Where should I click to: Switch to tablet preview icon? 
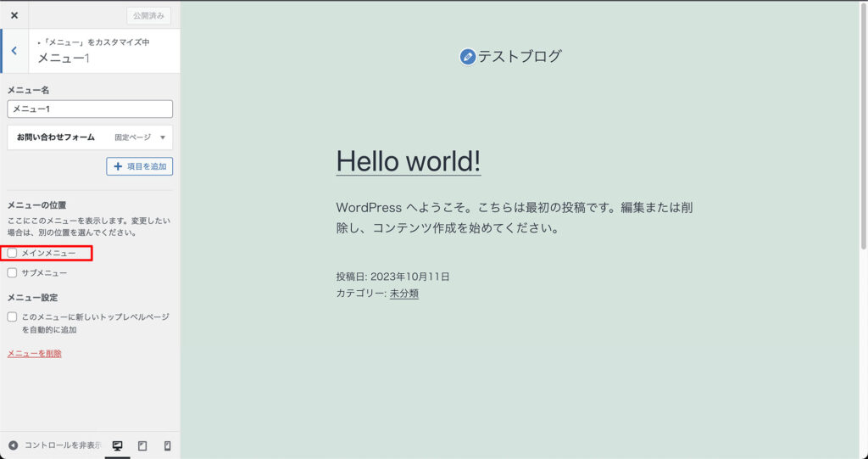click(142, 445)
